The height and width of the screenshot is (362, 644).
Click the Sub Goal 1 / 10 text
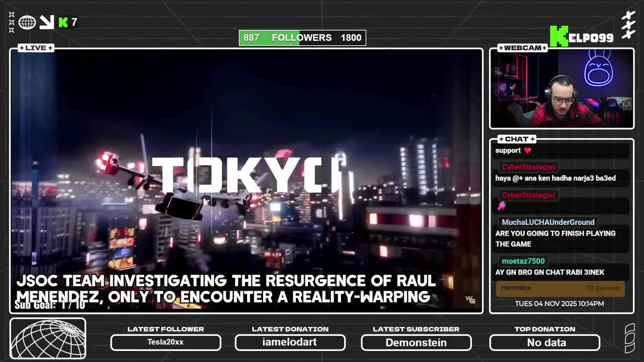(x=50, y=305)
